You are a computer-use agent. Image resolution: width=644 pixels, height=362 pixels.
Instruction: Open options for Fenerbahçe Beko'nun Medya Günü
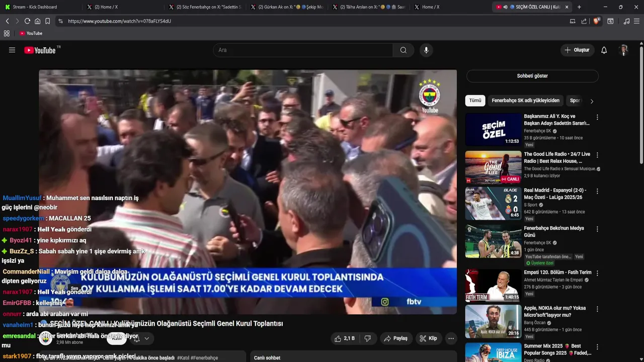tap(597, 229)
